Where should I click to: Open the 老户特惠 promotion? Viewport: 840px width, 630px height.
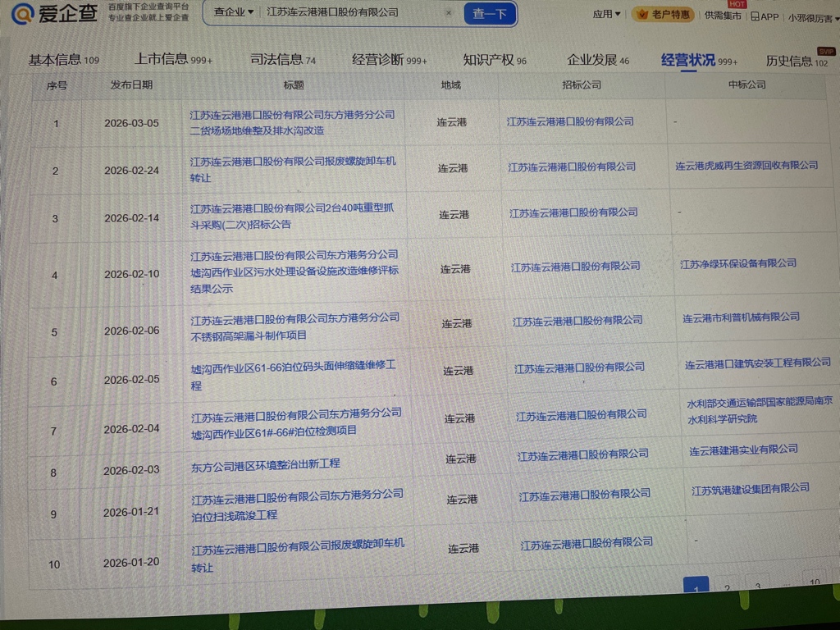point(664,15)
